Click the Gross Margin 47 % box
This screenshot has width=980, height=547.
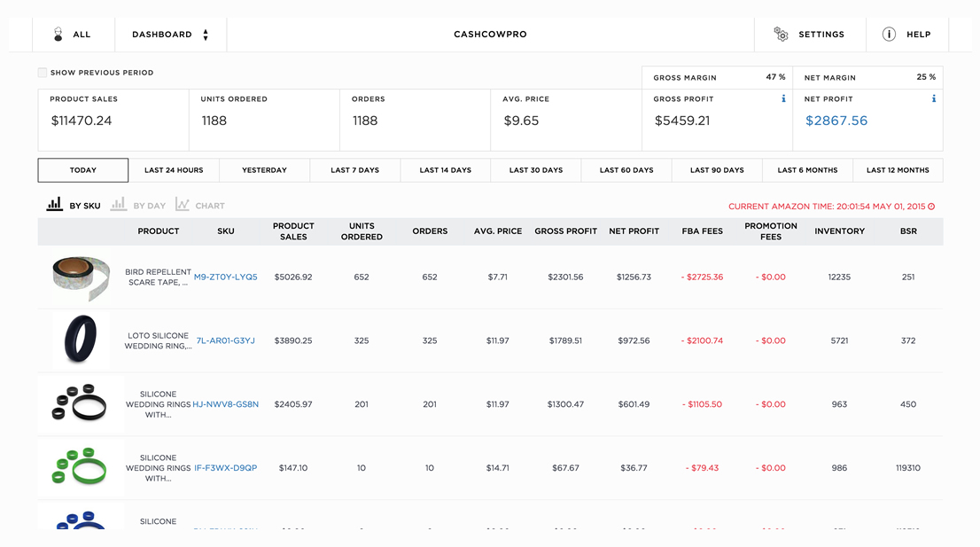[718, 77]
